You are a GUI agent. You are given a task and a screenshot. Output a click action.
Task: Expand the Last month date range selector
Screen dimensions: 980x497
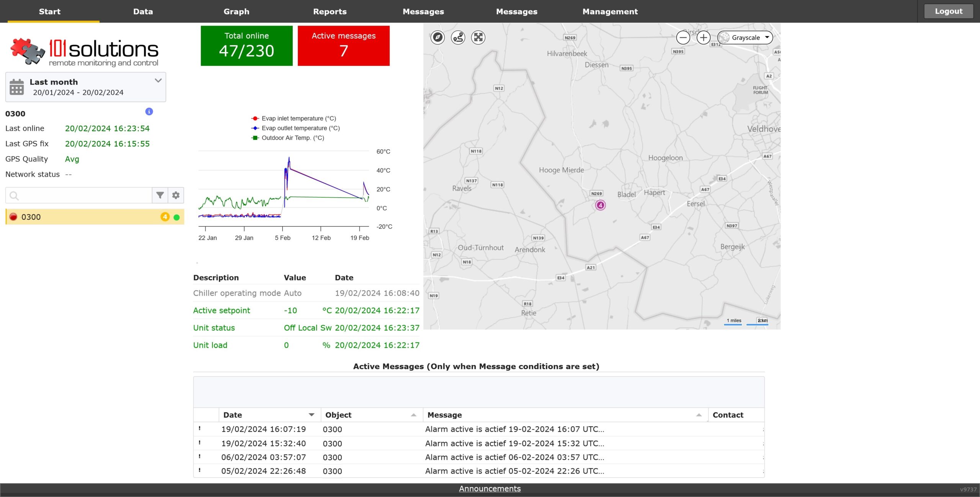pos(158,81)
